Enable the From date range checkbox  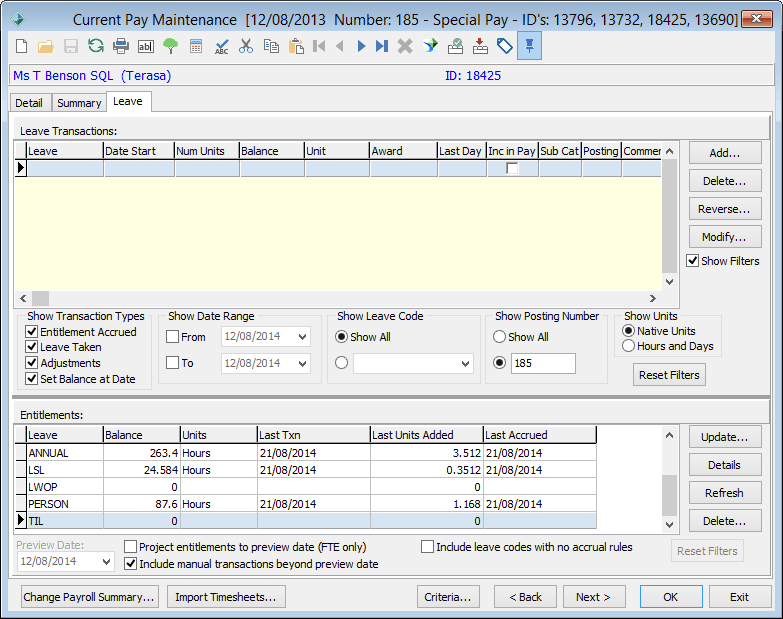[172, 337]
